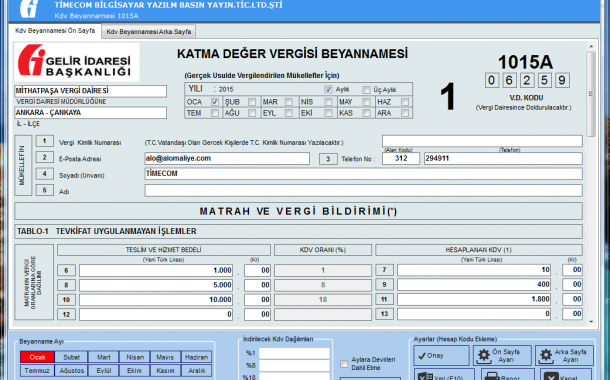Enable Aylara Devirleri Dahil Etme checkbox

pyautogui.click(x=344, y=364)
